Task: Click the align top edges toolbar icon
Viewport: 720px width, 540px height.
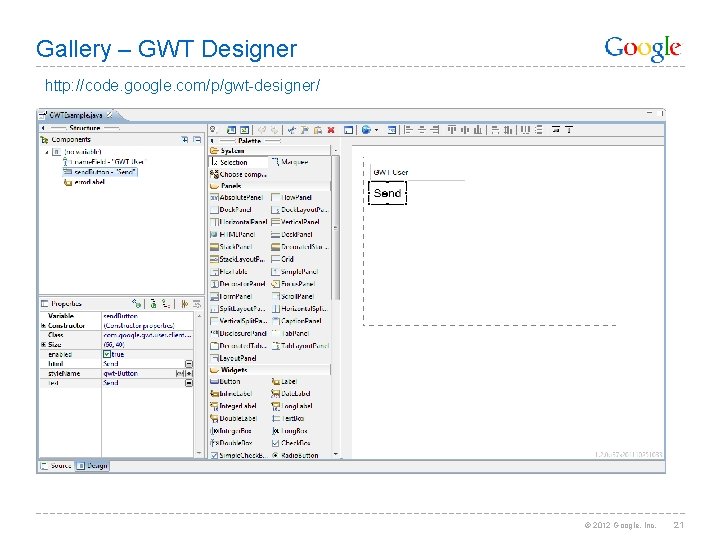Action: point(452,130)
